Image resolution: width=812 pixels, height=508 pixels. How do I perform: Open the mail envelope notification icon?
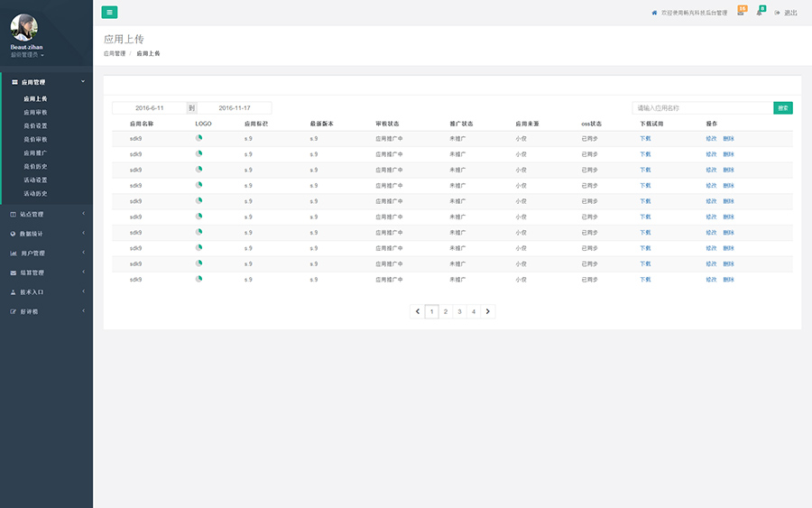click(x=740, y=13)
